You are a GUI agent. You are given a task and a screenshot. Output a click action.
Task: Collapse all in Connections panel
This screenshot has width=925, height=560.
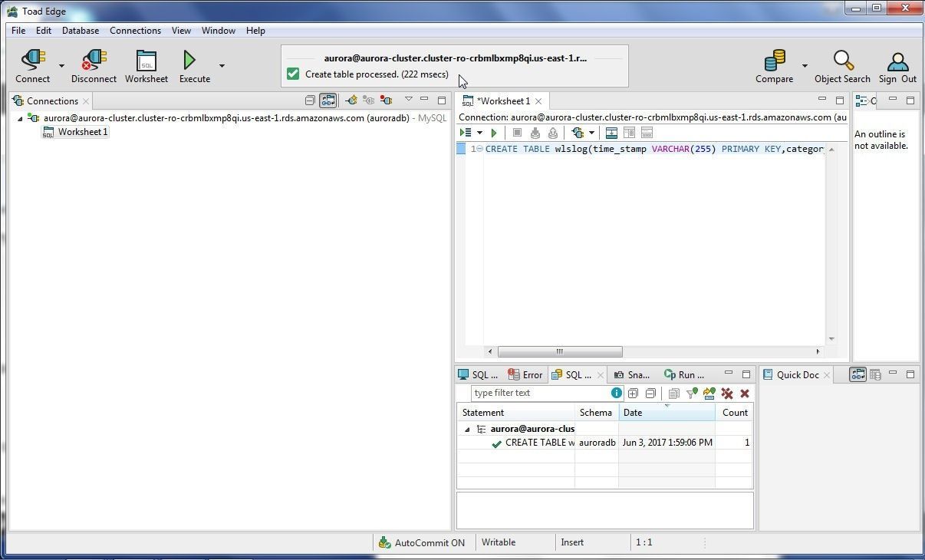click(310, 100)
